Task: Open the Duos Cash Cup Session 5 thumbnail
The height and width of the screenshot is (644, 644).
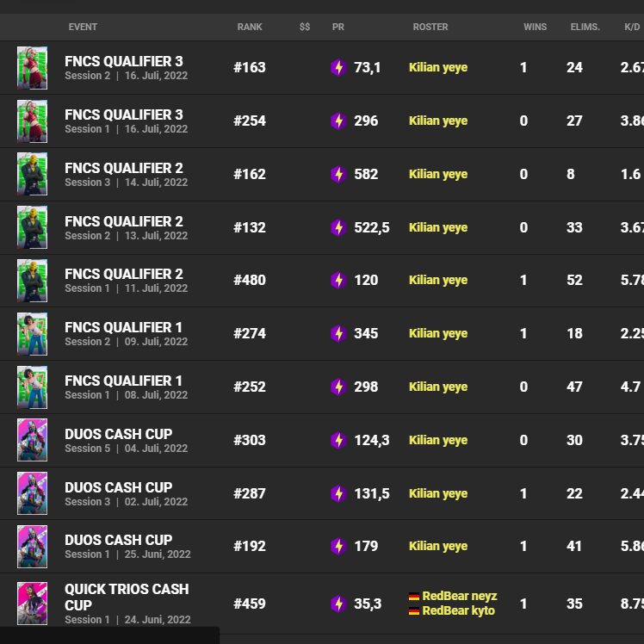Action: coord(32,440)
